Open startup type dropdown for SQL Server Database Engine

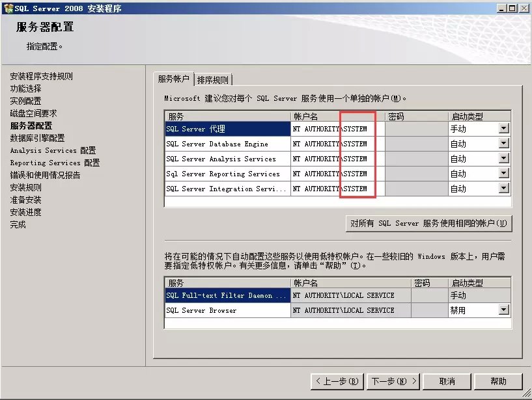click(504, 144)
